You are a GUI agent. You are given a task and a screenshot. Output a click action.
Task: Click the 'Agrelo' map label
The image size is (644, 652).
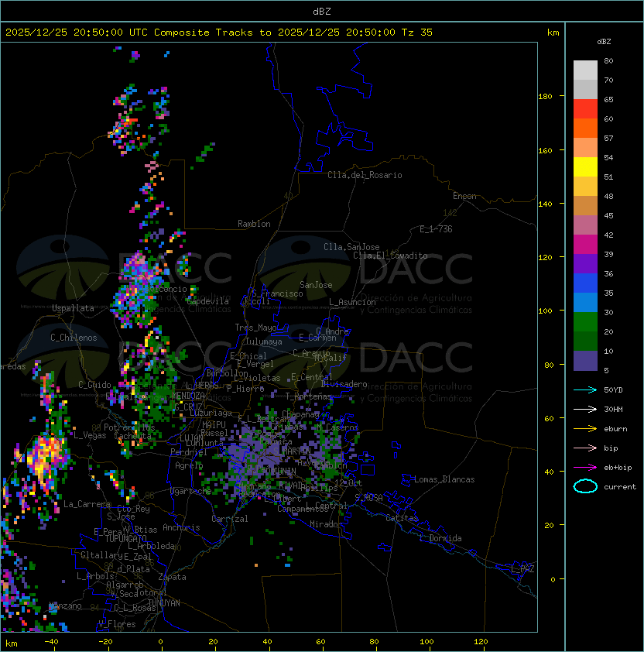coord(189,465)
